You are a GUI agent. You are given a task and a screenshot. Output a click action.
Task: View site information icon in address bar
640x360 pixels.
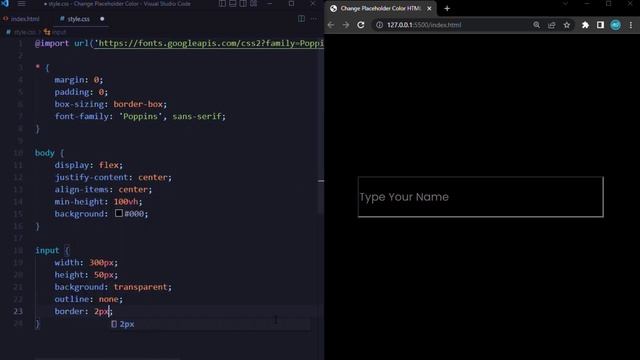tap(379, 25)
